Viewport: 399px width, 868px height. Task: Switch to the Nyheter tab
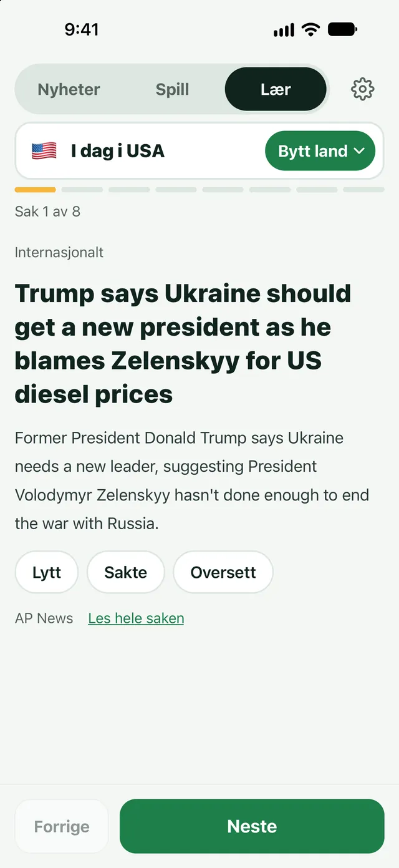point(69,89)
